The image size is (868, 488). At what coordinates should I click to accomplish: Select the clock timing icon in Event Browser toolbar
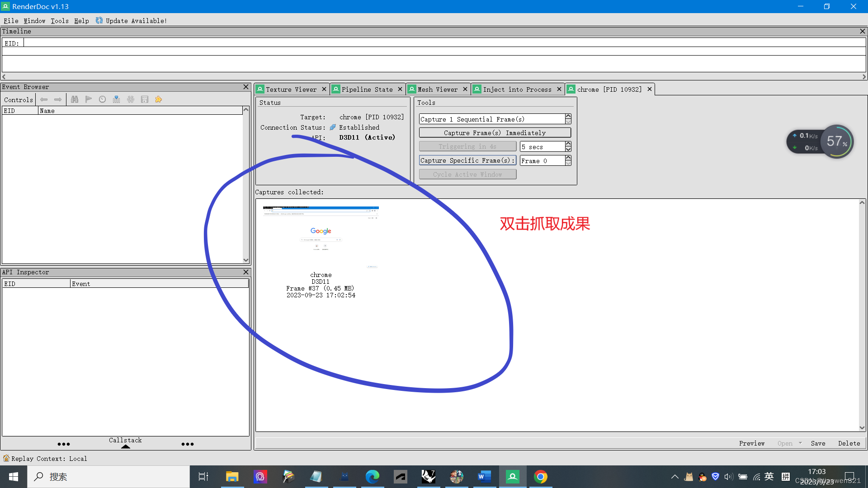103,99
